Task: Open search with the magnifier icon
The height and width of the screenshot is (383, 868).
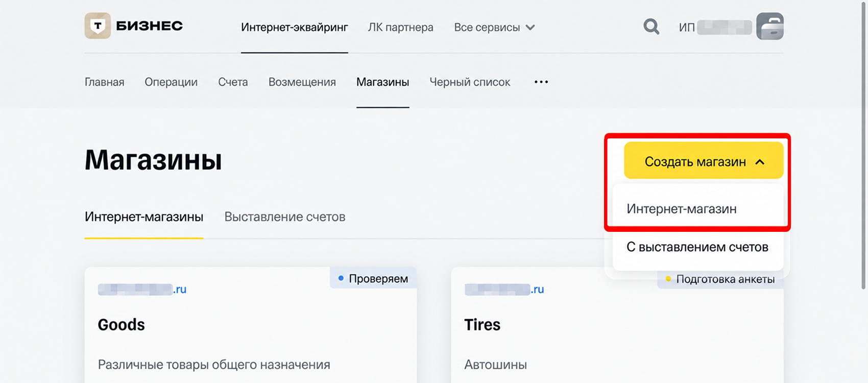Action: pyautogui.click(x=651, y=27)
